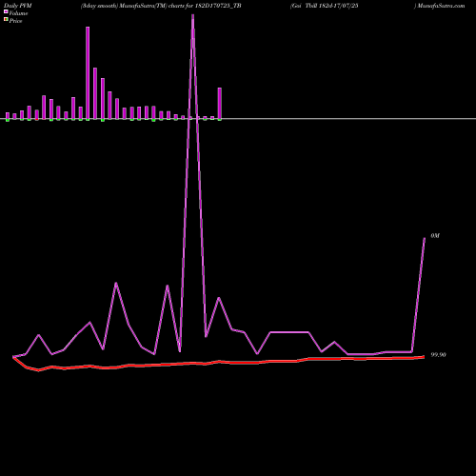Select the 'Price' legend label
This screenshot has width=476, height=476.
(15, 21)
